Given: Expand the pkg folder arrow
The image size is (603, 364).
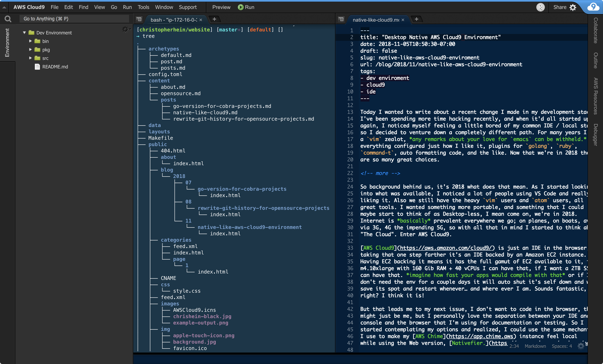Looking at the screenshot, I should tap(30, 50).
